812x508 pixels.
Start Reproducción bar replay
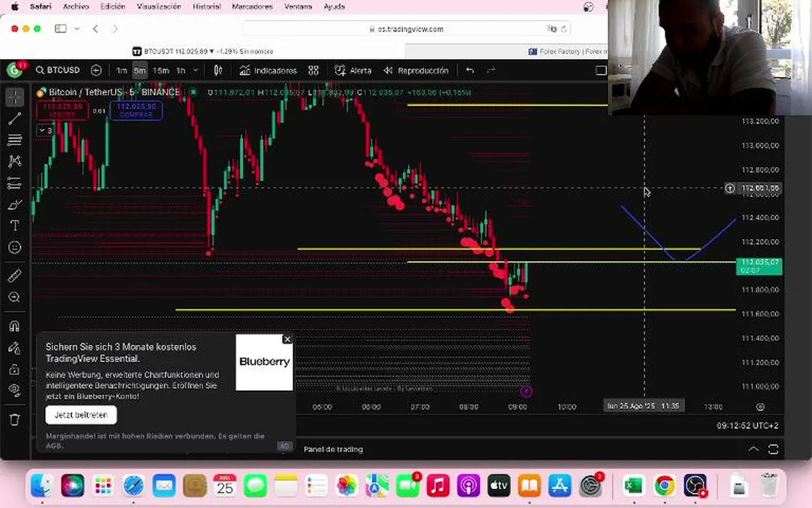[416, 71]
